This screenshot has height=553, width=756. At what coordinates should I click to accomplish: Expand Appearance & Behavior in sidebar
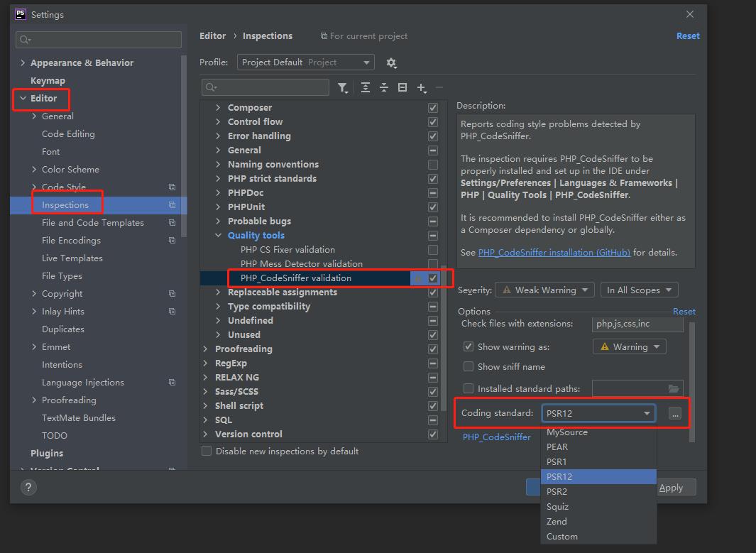pos(23,62)
